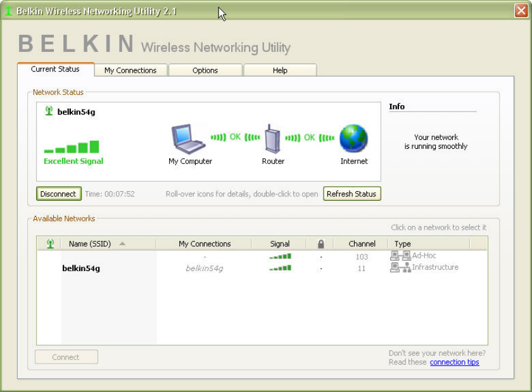Screen dimensions: 532x392
Task: Disconnect from the current network
Action: click(x=59, y=194)
